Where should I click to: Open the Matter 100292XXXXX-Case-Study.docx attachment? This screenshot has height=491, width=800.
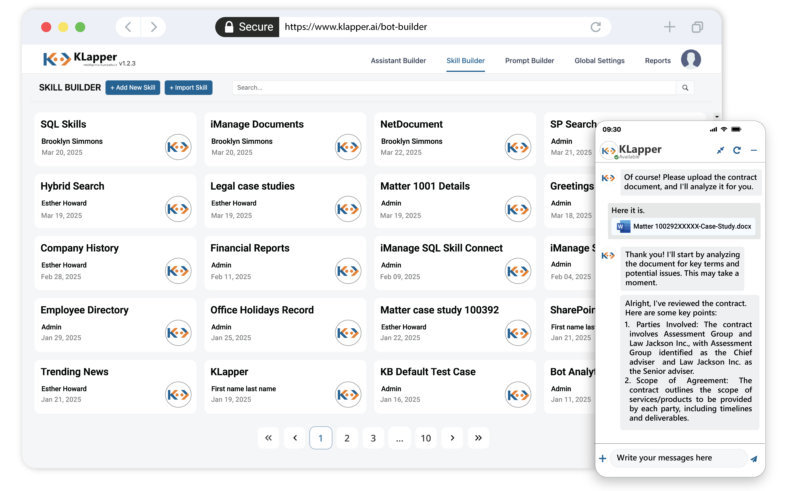(684, 226)
